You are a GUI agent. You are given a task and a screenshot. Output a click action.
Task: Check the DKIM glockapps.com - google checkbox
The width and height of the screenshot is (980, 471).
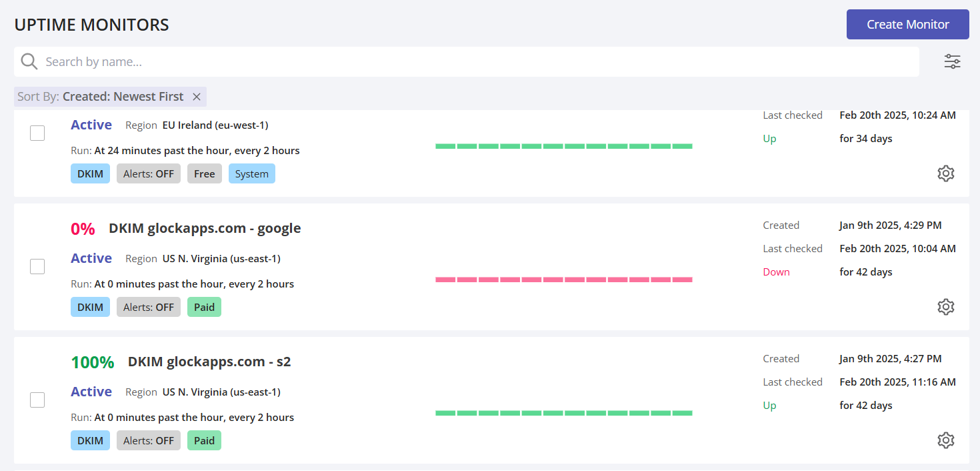coord(37,267)
